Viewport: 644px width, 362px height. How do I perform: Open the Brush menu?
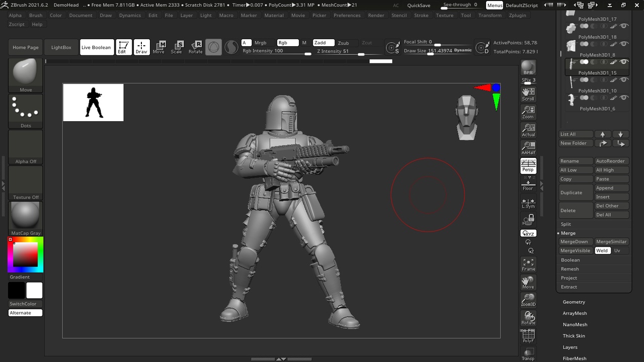tap(36, 15)
